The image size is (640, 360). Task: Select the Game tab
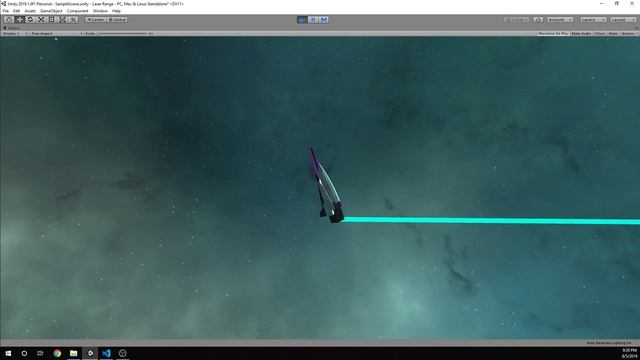pyautogui.click(x=11, y=28)
